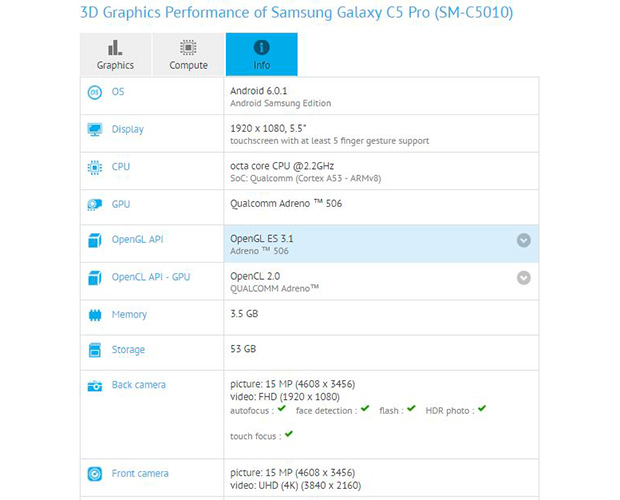
Task: Click the OS row icon
Action: 95,92
